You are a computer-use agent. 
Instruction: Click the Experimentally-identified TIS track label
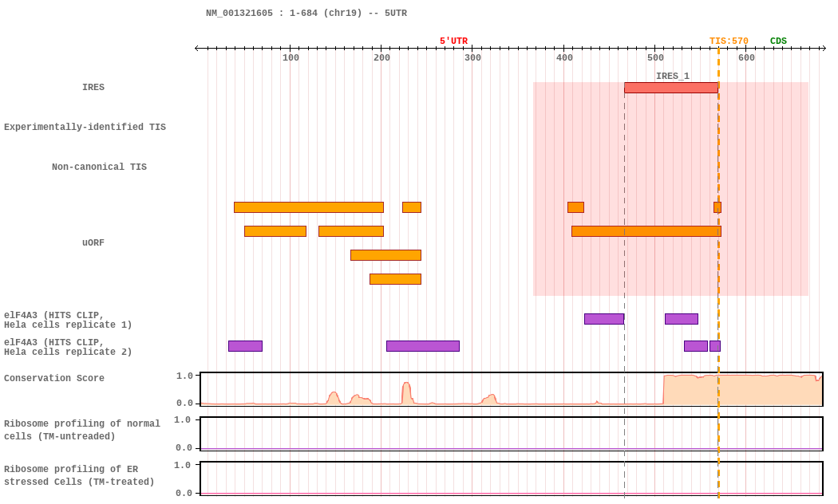tap(85, 127)
